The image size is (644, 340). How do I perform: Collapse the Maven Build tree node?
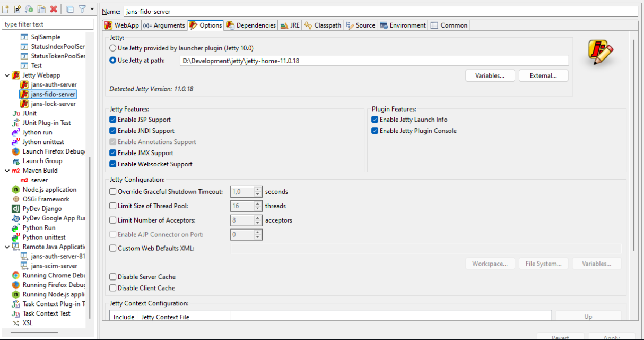click(7, 171)
